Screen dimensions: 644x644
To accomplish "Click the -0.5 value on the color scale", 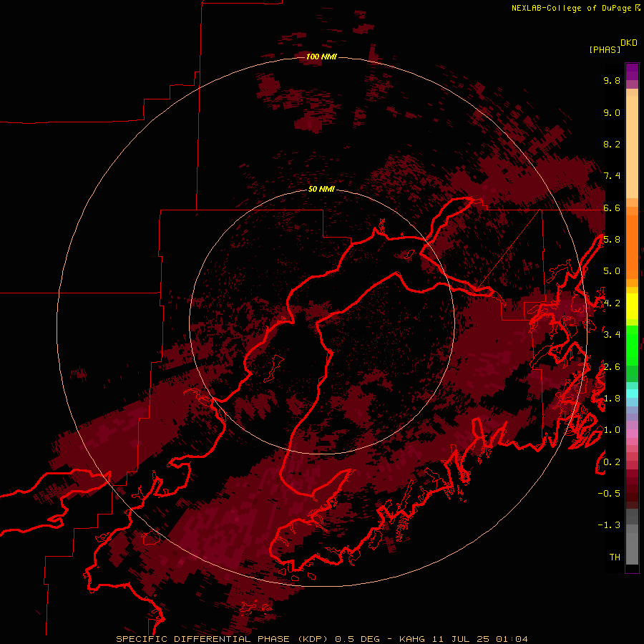I will click(609, 494).
